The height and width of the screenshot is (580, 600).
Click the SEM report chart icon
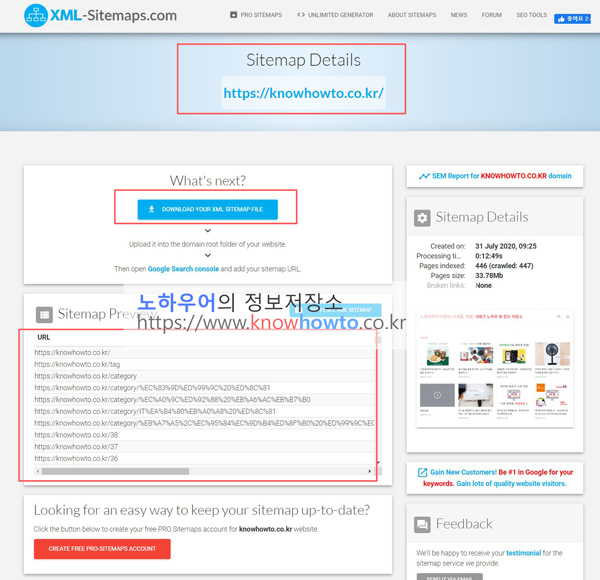coord(424,176)
